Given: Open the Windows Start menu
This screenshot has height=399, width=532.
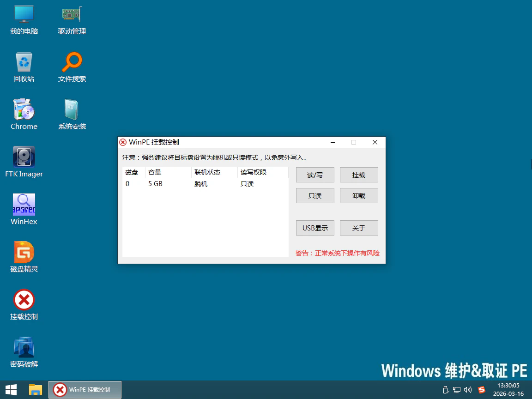Looking at the screenshot, I should (x=11, y=389).
